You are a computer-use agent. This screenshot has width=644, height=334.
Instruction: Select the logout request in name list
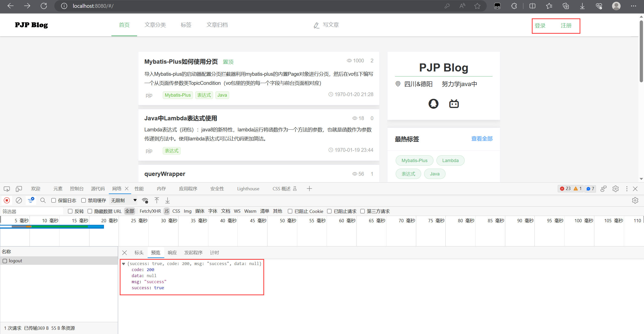click(x=16, y=261)
